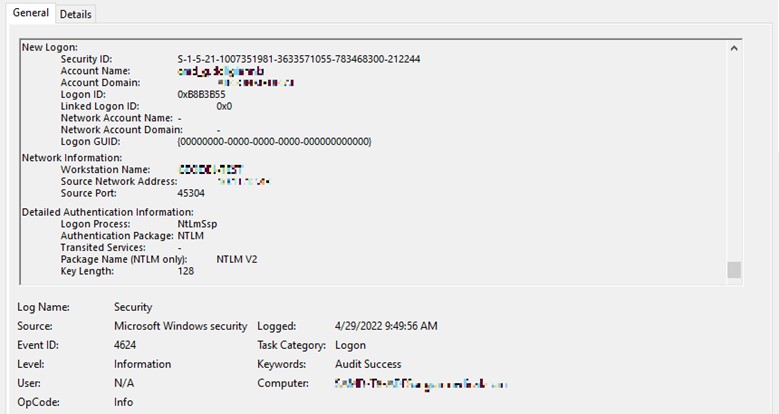Image resolution: width=779 pixels, height=414 pixels.
Task: Click the Level value Information
Action: 142,364
